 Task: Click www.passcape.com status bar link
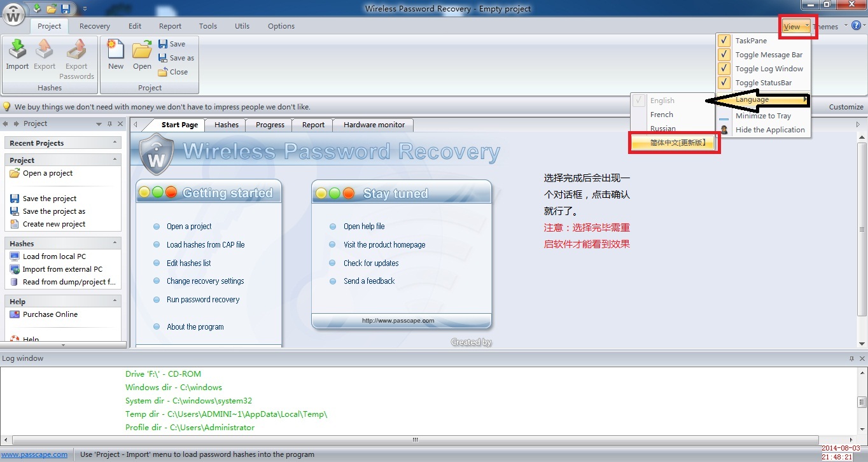click(34, 454)
